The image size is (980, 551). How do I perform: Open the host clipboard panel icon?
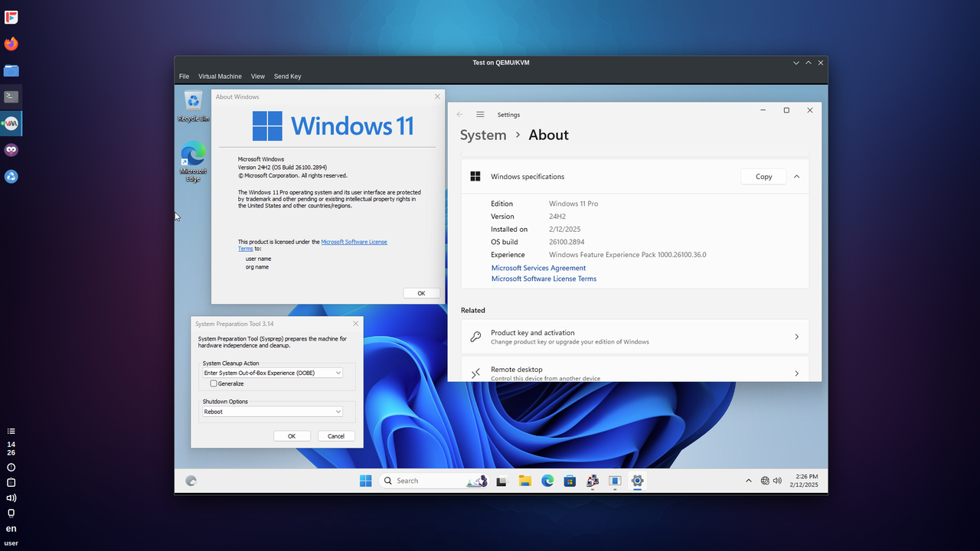pyautogui.click(x=11, y=482)
